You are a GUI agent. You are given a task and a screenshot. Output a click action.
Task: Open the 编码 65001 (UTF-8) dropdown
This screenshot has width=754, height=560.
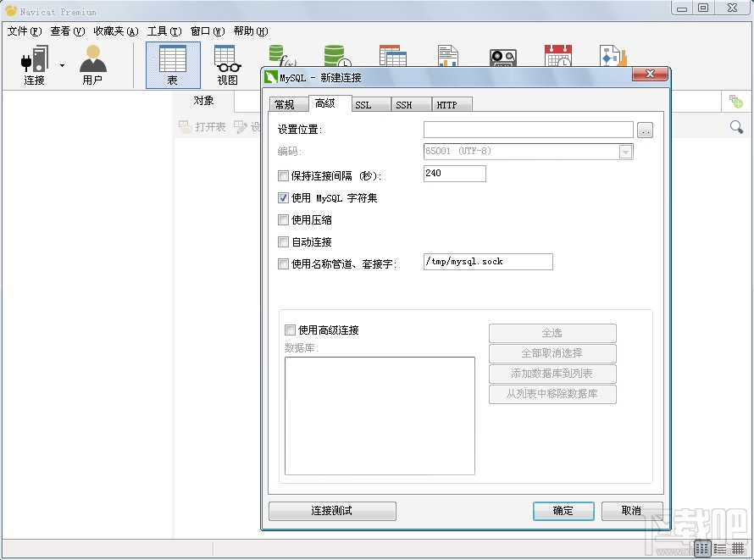(x=625, y=152)
